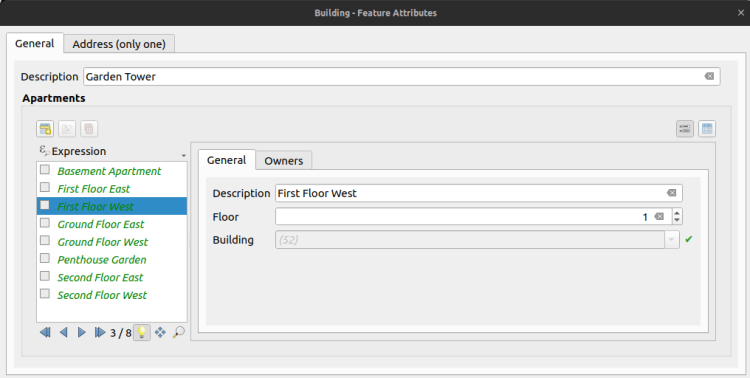Switch Apartments to table view
Image resolution: width=750 pixels, height=378 pixels.
(707, 129)
